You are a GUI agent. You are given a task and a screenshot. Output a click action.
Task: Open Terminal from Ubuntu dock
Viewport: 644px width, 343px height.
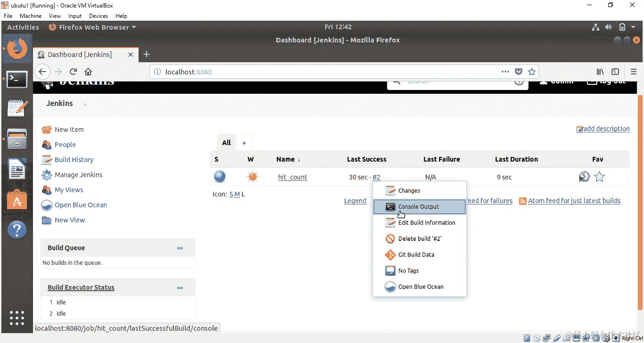[17, 79]
